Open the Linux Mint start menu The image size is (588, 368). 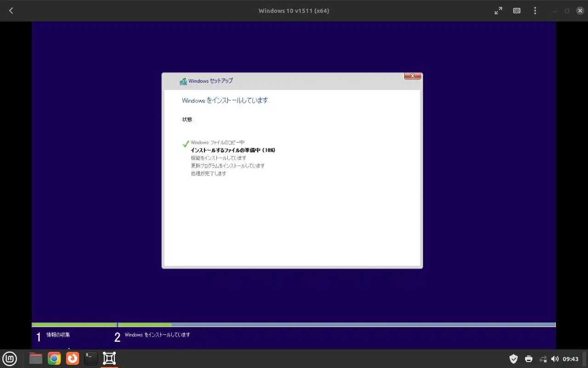click(x=10, y=358)
